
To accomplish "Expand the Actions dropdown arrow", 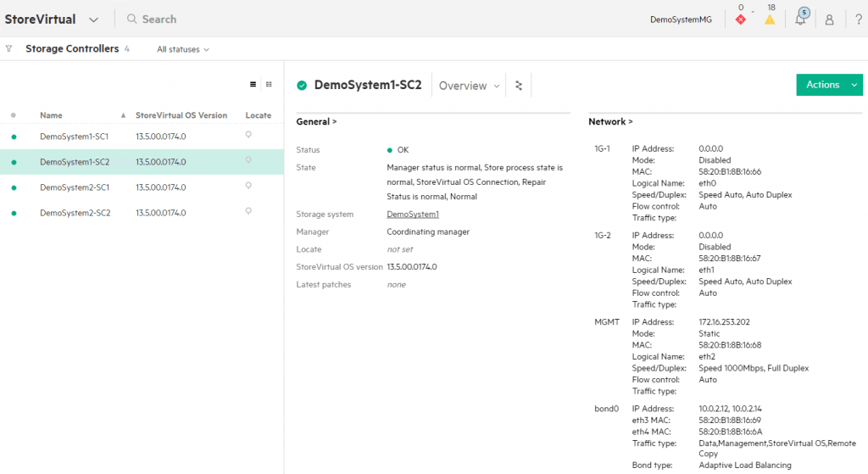I will click(854, 85).
